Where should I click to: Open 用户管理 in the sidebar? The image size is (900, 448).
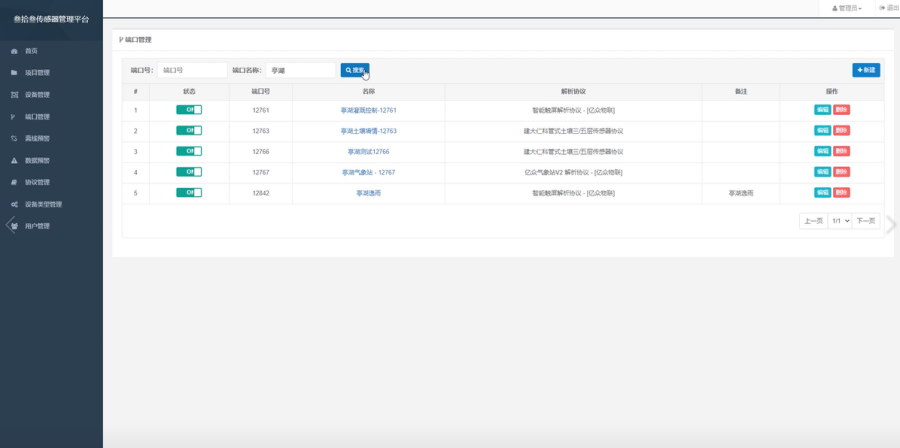(37, 226)
